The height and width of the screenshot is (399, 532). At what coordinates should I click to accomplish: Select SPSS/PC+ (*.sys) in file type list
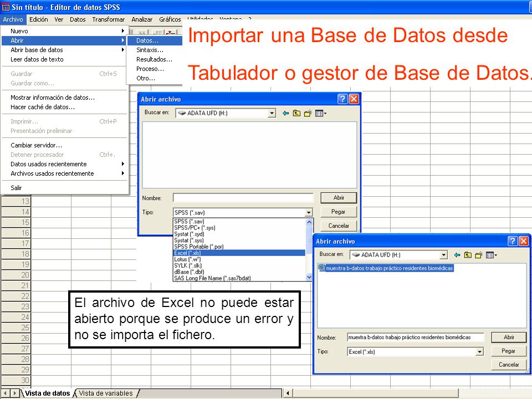(239, 228)
